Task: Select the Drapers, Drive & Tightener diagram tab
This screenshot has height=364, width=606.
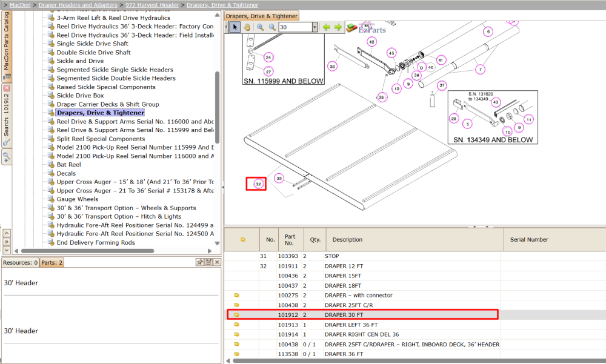Action: (262, 16)
